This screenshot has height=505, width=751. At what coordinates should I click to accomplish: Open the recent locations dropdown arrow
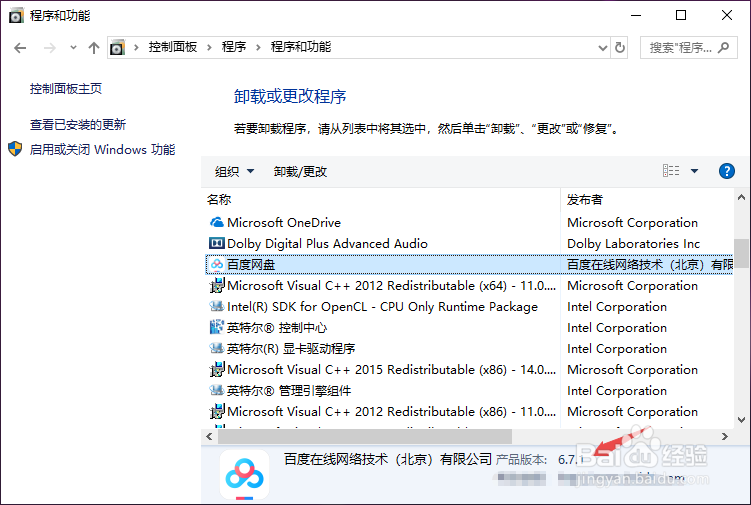pyautogui.click(x=73, y=47)
